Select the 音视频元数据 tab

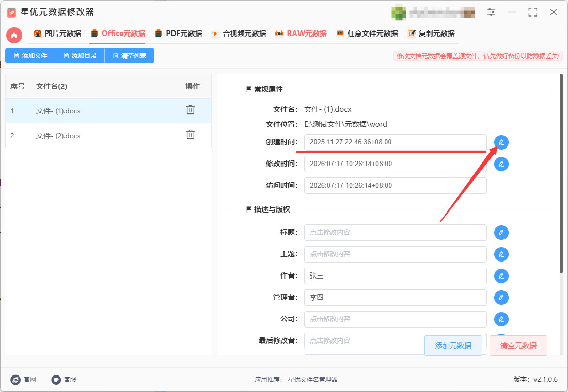239,34
